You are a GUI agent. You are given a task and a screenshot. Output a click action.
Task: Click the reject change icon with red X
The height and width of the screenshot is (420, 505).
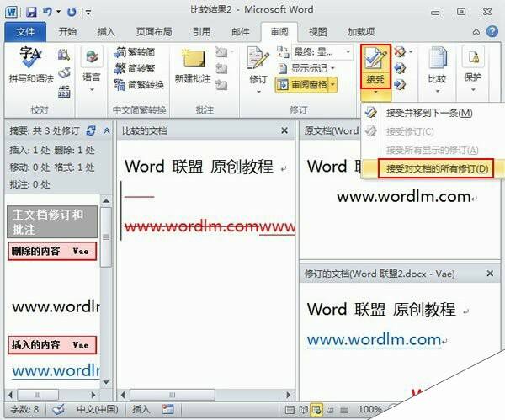[399, 51]
